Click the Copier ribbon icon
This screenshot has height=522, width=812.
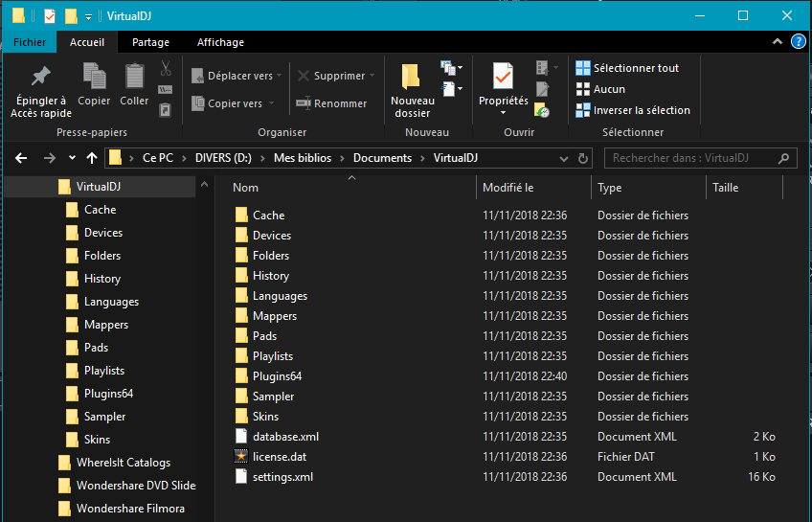click(x=94, y=84)
